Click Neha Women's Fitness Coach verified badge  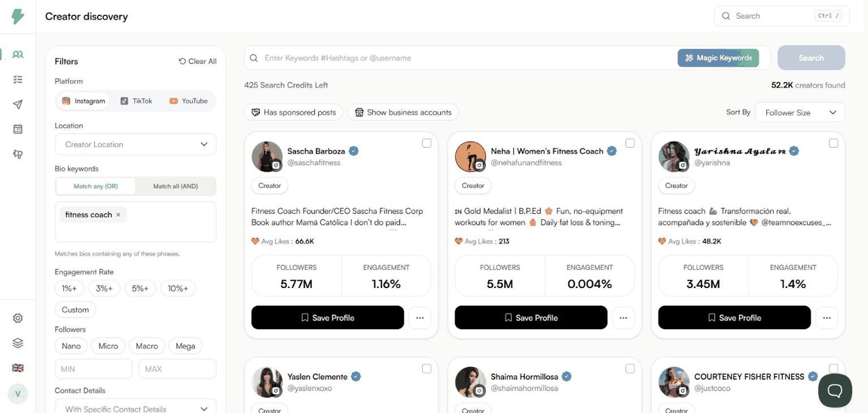(612, 151)
